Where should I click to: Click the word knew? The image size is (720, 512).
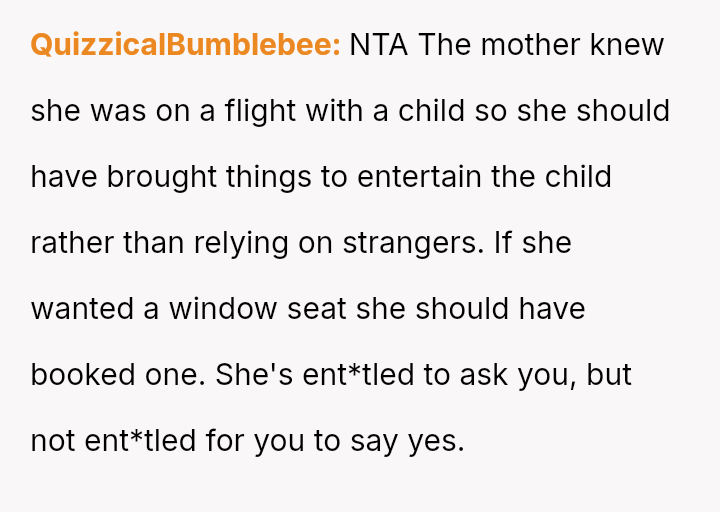626,45
